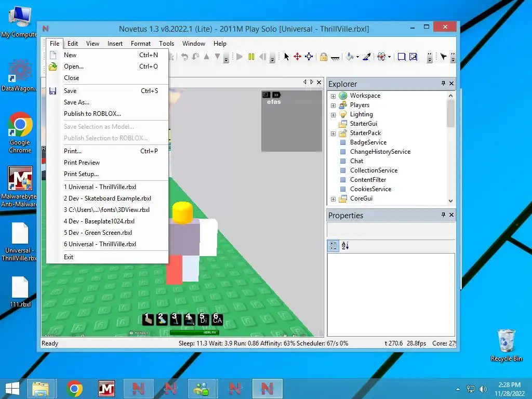Open the Fill tool color dropdown arrow

pyautogui.click(x=357, y=57)
